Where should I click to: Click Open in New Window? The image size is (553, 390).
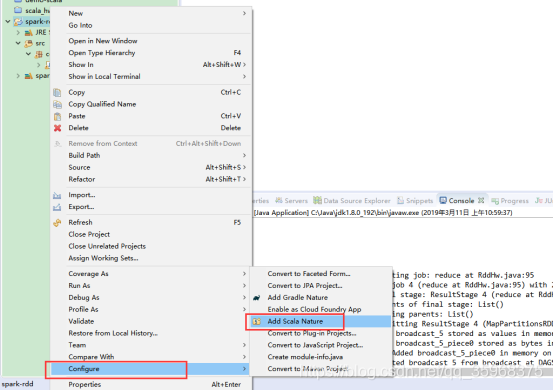152,41
